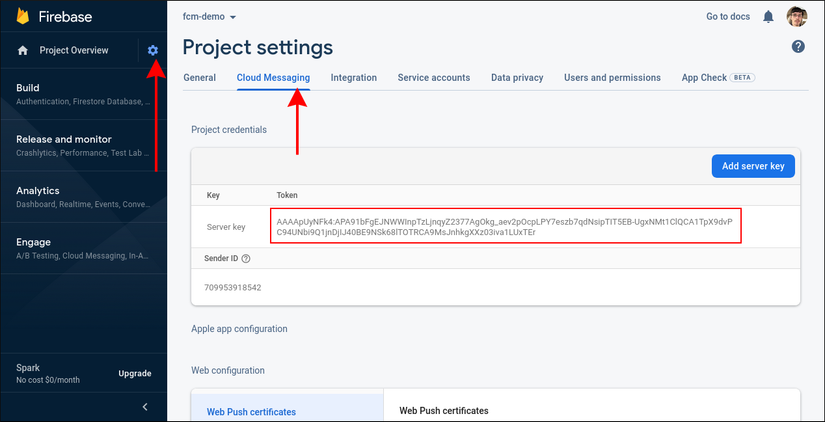The width and height of the screenshot is (825, 422).
Task: Click the Key column header
Action: pos(213,195)
